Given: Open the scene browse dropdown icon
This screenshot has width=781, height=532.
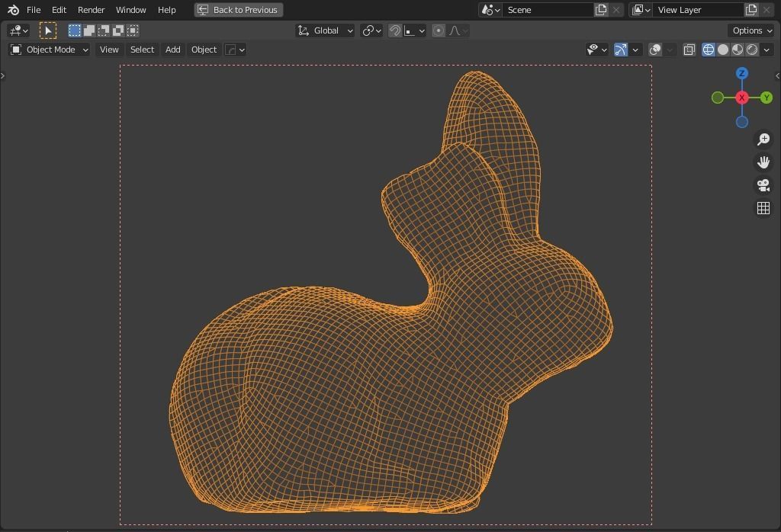Looking at the screenshot, I should point(490,10).
